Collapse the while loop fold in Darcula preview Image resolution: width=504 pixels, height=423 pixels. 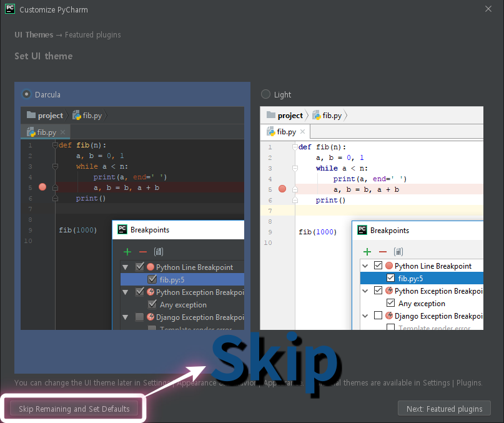coord(55,166)
